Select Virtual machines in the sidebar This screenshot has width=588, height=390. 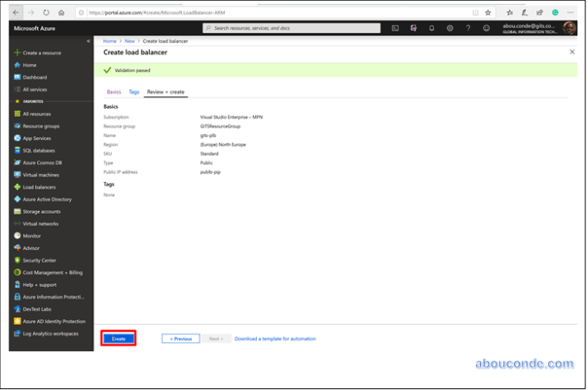pyautogui.click(x=40, y=175)
